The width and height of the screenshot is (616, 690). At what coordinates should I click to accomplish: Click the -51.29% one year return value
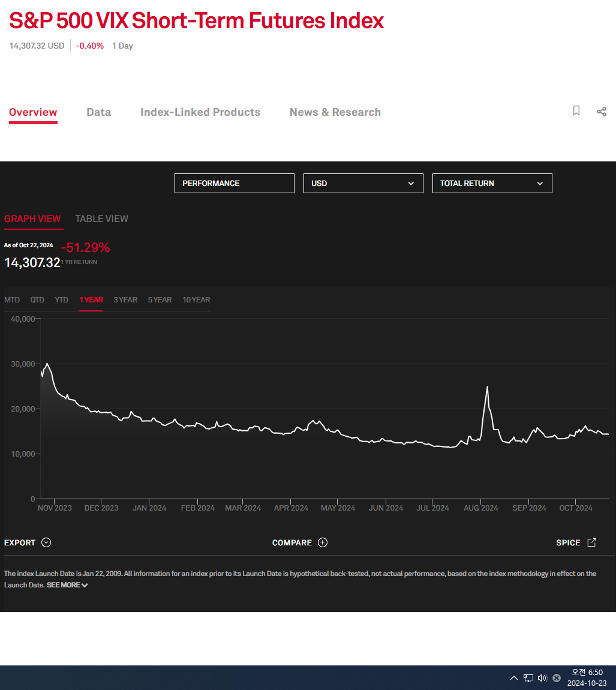tap(85, 247)
